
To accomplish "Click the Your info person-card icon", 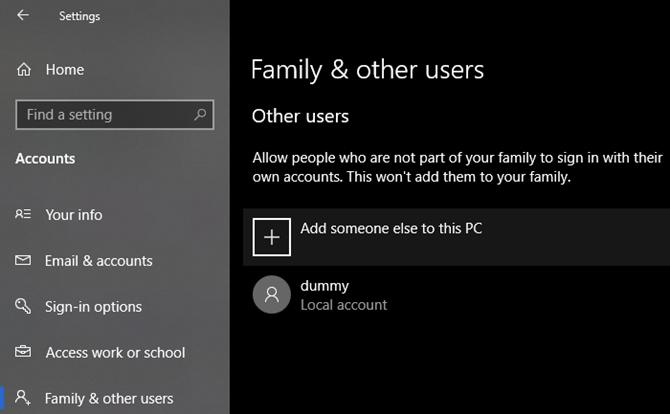I will pos(23,214).
